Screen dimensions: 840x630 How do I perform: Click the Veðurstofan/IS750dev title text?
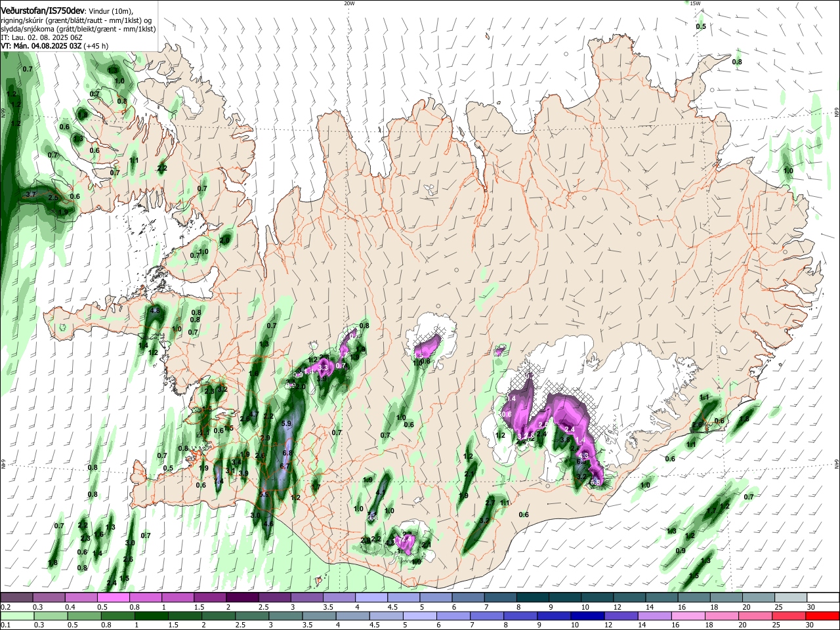pyautogui.click(x=43, y=10)
